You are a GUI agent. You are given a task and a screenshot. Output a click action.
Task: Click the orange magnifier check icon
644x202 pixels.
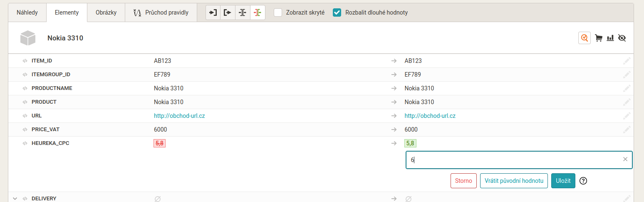point(585,38)
